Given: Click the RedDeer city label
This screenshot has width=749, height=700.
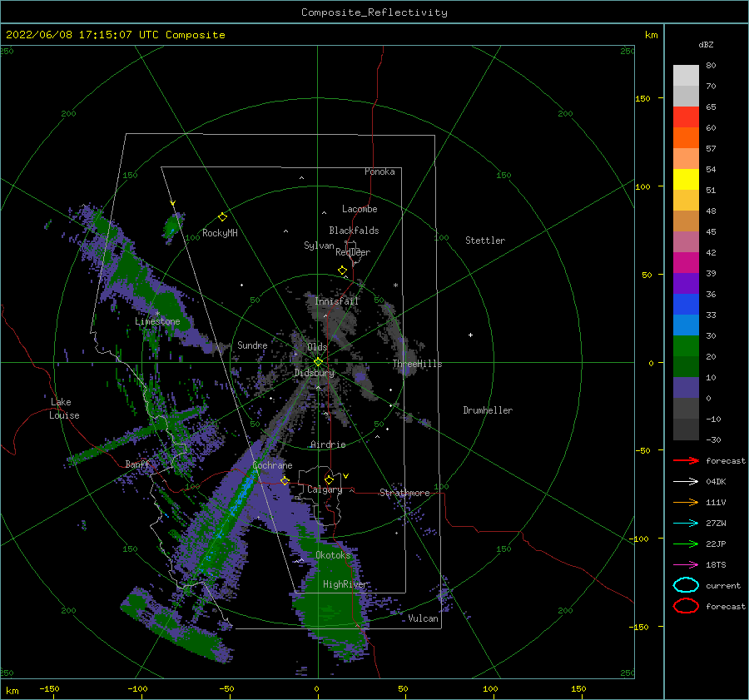Looking at the screenshot, I should coord(353,252).
